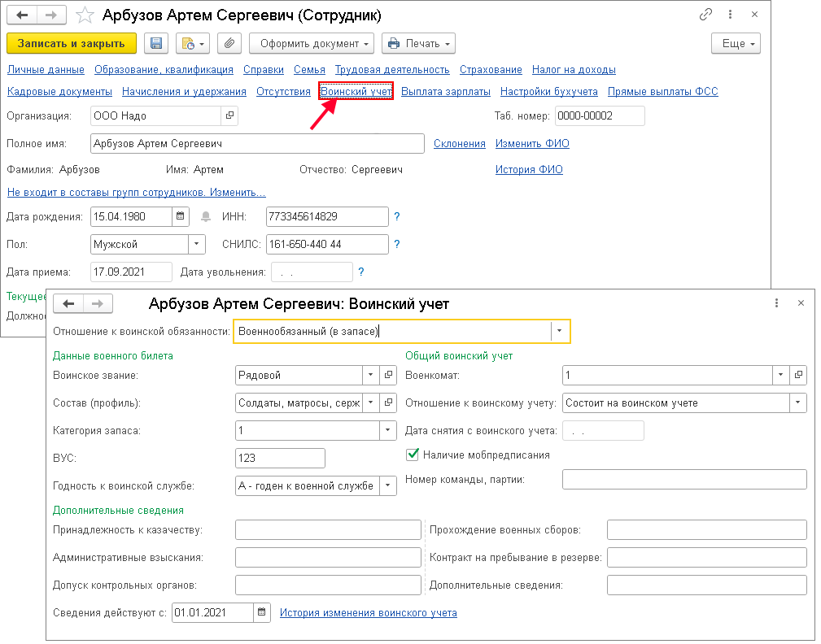Expand the Пол dropdown list
Viewport: 821px width, 644px height.
coord(198,245)
